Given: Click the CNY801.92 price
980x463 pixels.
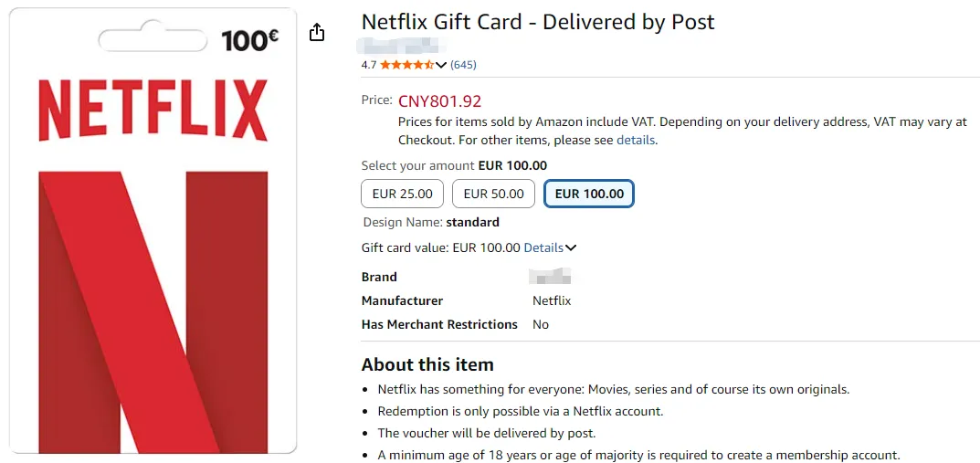Looking at the screenshot, I should [439, 100].
